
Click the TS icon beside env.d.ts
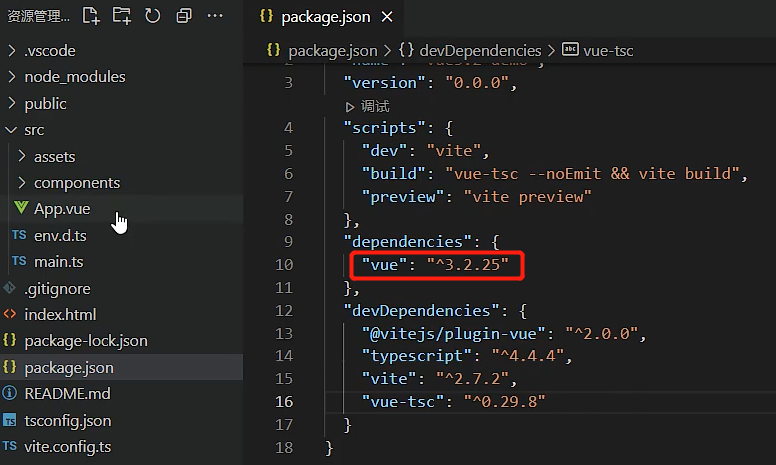tap(19, 234)
